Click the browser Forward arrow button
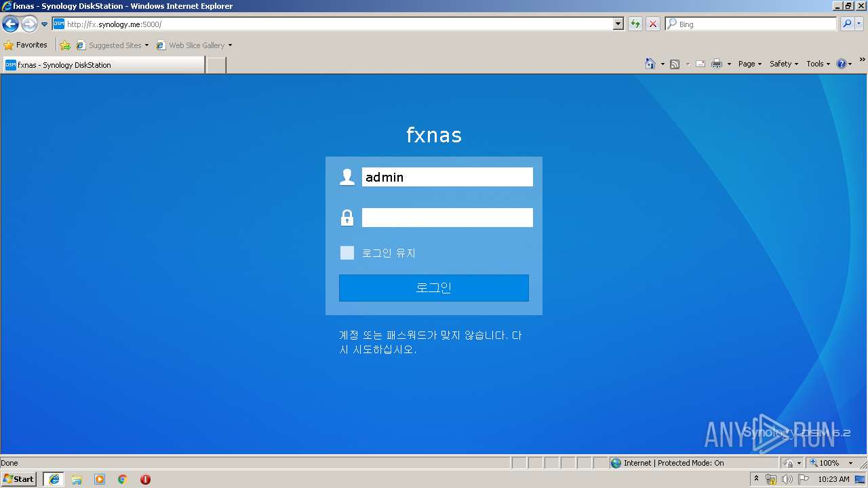 click(x=29, y=24)
